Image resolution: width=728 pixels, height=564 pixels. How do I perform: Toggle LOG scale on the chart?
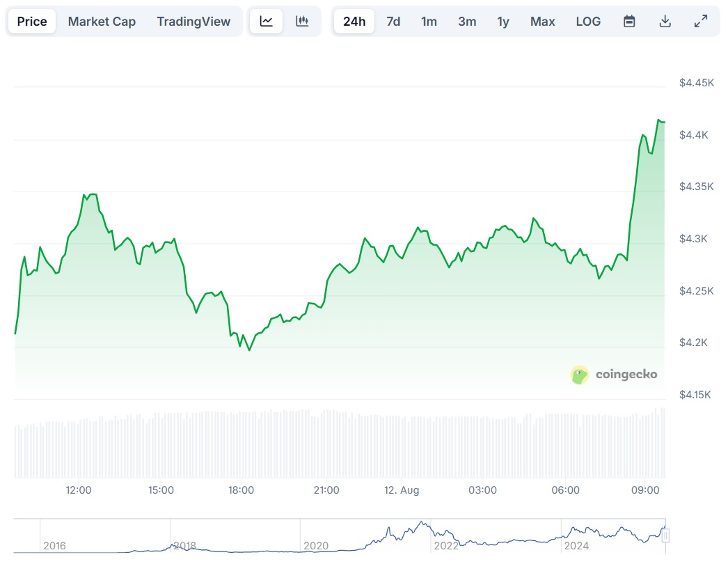pos(588,22)
